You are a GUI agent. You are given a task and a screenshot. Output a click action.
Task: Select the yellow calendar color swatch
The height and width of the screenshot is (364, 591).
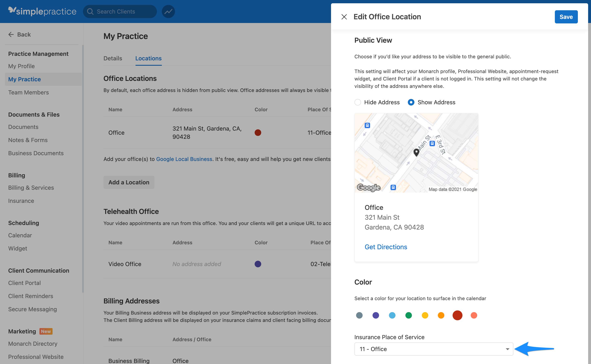(425, 315)
